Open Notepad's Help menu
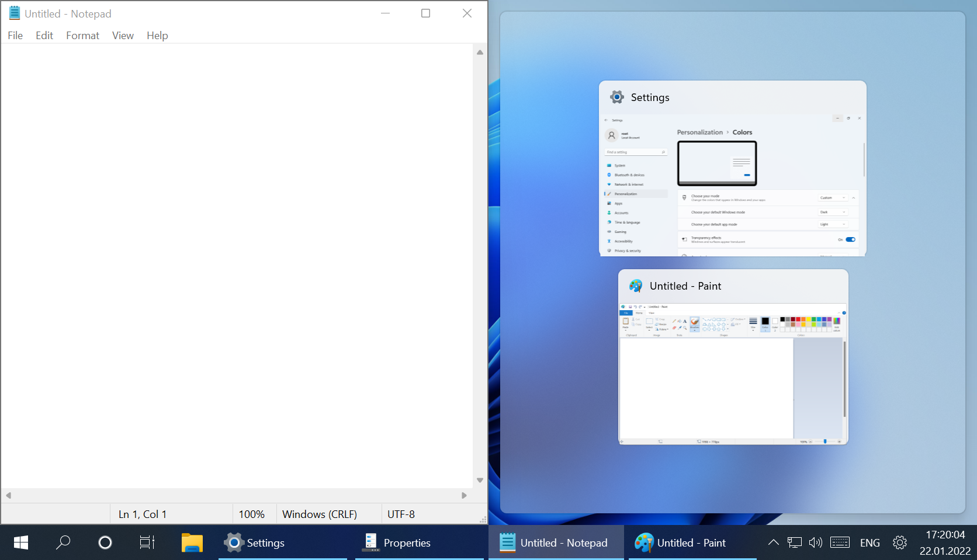 coord(157,36)
